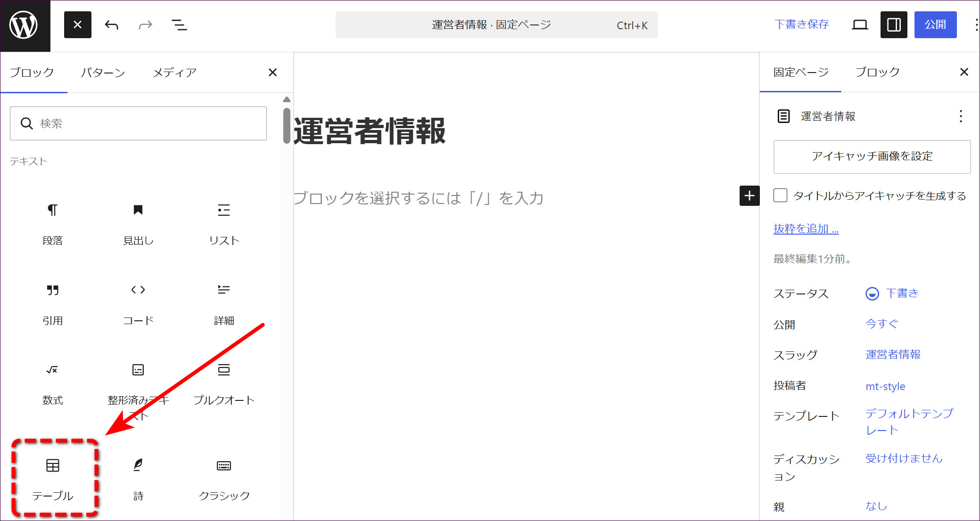Close the settings sidebar
The width and height of the screenshot is (980, 521).
(x=964, y=72)
